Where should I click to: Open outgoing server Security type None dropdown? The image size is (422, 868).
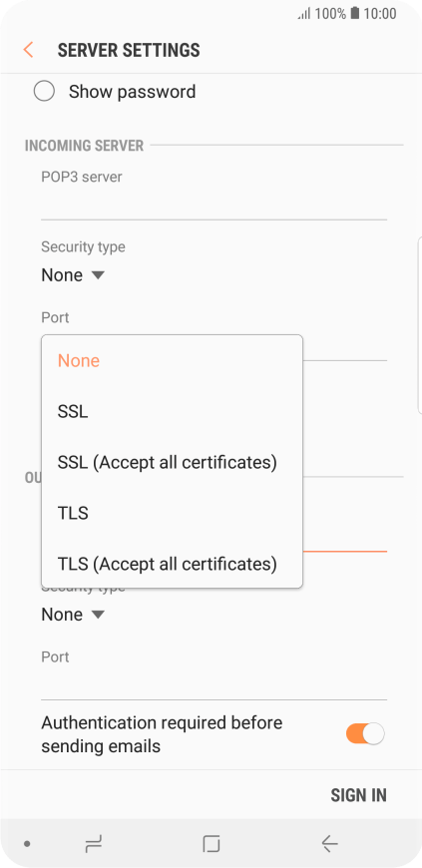tap(73, 615)
